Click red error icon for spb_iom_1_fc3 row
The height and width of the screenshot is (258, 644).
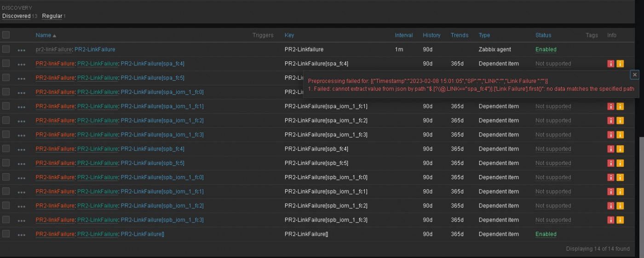[610, 220]
